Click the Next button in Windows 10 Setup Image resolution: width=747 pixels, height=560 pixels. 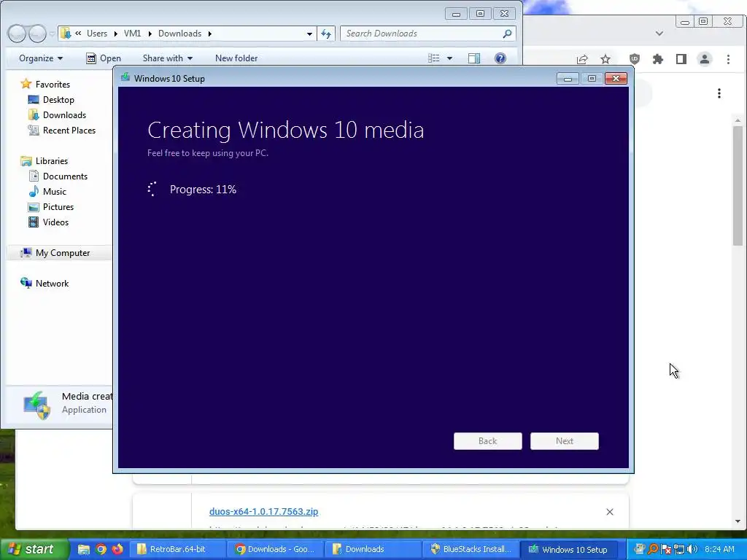coord(564,441)
